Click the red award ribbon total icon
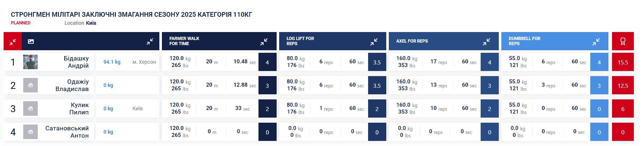This screenshot has height=146, width=644. coord(623,42)
